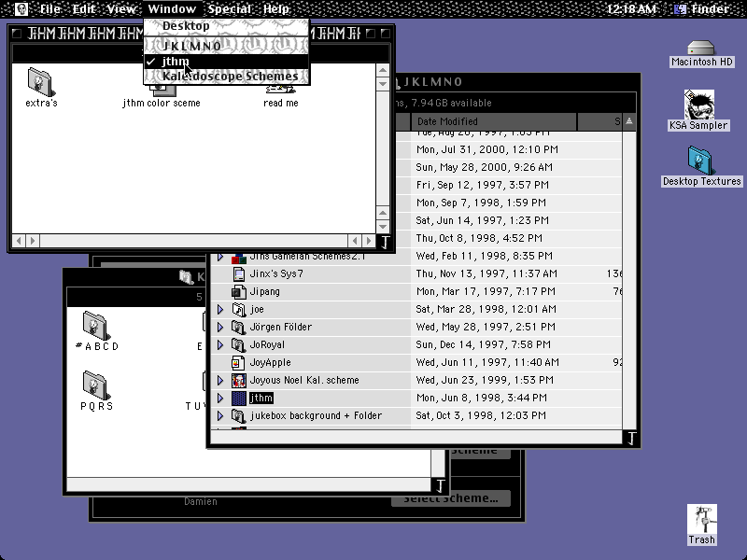Expand the jukebox background + Folder row
The width and height of the screenshot is (747, 560).
point(220,415)
